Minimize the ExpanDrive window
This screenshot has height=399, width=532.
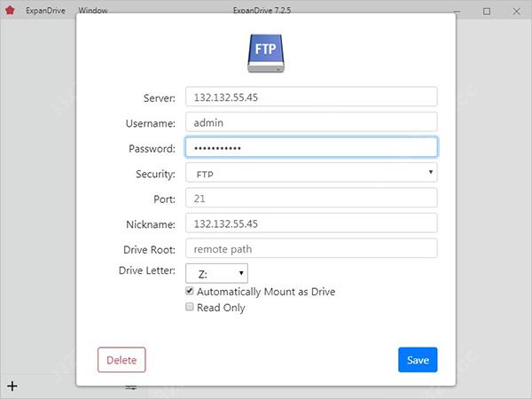coord(457,12)
